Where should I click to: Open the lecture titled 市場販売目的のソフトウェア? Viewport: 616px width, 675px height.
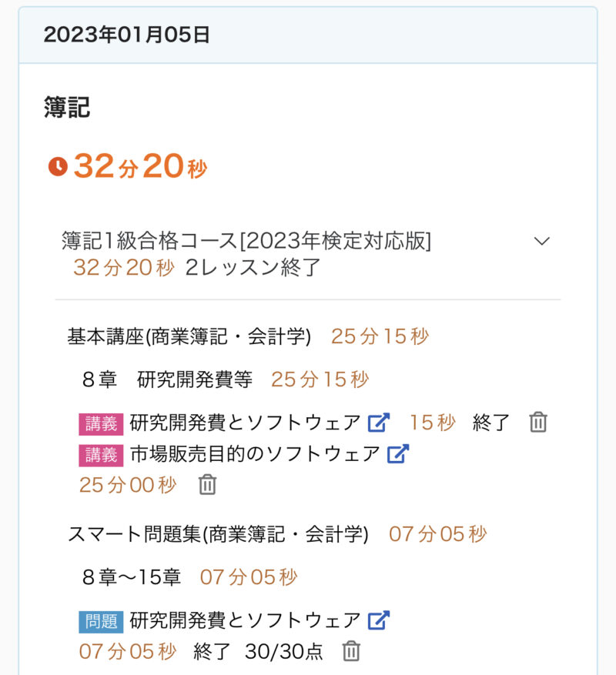pos(255,454)
